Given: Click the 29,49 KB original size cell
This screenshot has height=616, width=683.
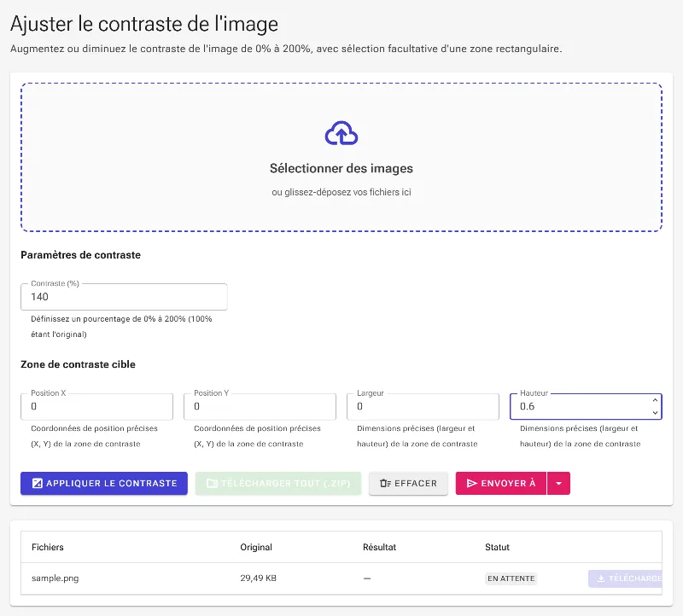Looking at the screenshot, I should click(x=258, y=578).
